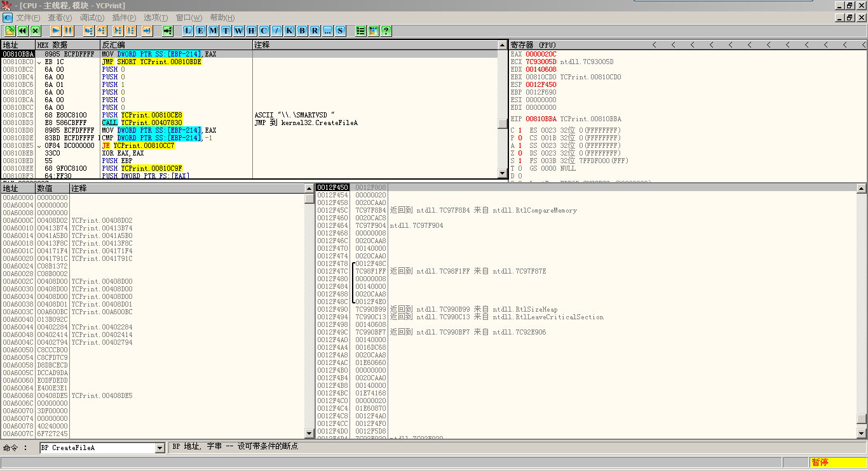Select the EAX value 0000020C
This screenshot has height=471, width=868.
click(x=541, y=54)
